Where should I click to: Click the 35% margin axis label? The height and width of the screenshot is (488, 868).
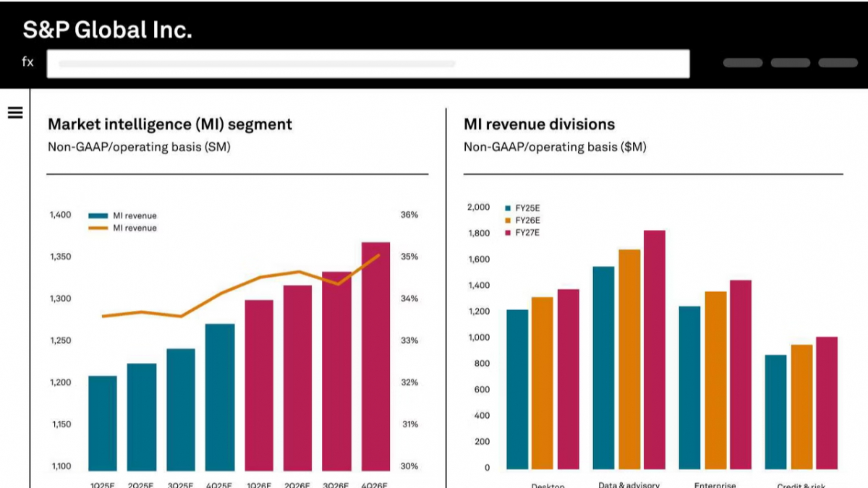(409, 257)
